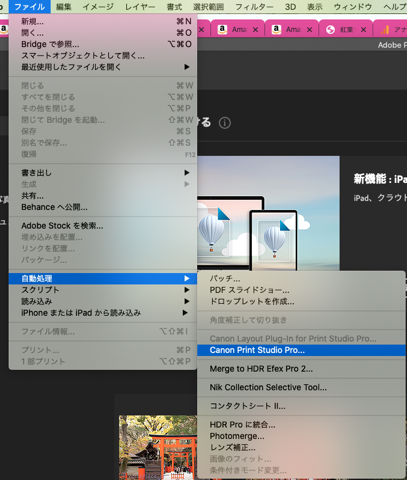Screen dimensions: 407x480
Task: Open the torii gate photo thumbnail
Action: [x=158, y=447]
